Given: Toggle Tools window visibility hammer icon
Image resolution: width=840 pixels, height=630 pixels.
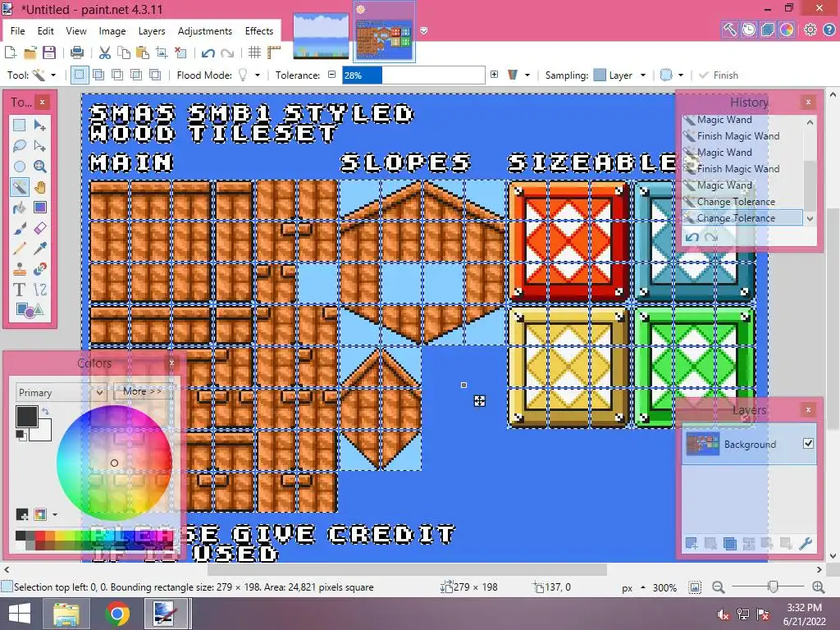Looking at the screenshot, I should (729, 30).
